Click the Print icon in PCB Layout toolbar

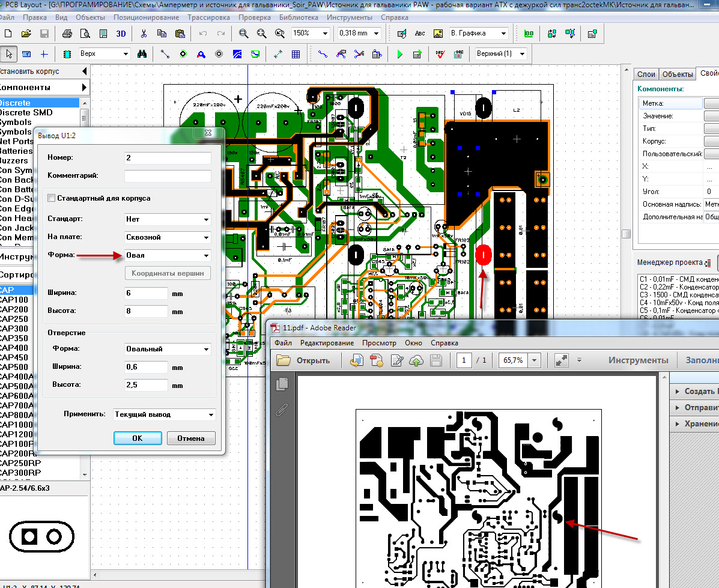pos(67,34)
